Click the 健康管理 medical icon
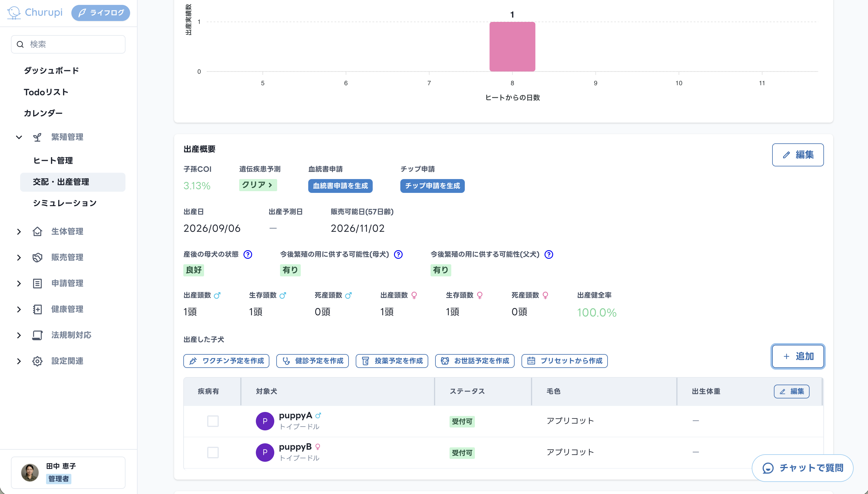 37,309
